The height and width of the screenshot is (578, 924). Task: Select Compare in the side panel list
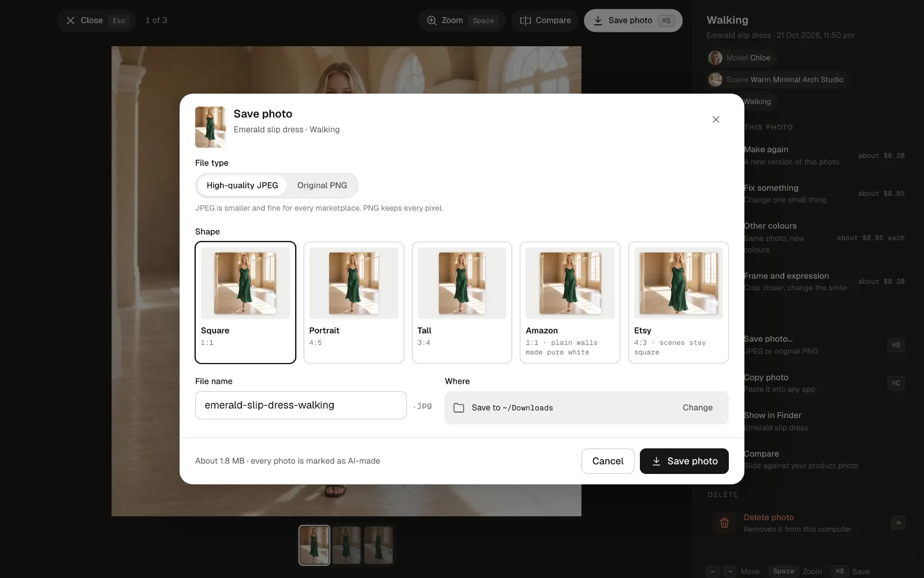tap(825, 460)
